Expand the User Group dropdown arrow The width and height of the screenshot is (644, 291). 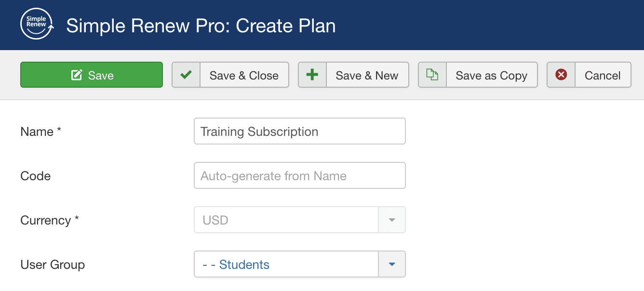coord(392,265)
